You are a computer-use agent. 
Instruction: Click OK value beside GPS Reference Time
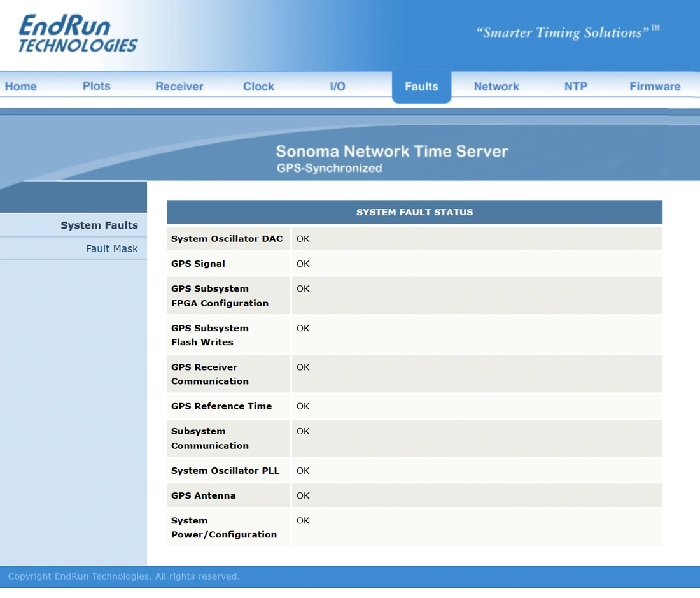pos(303,406)
